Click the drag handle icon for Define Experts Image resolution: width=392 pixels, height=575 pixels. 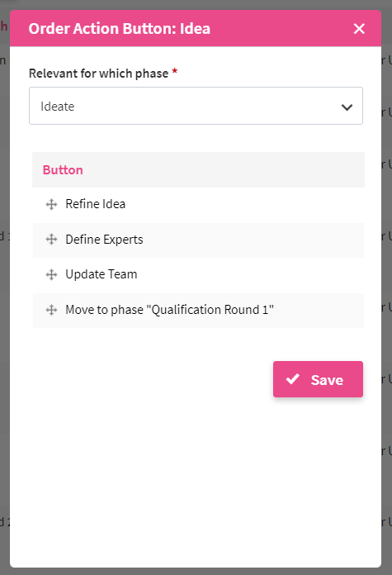pos(51,240)
